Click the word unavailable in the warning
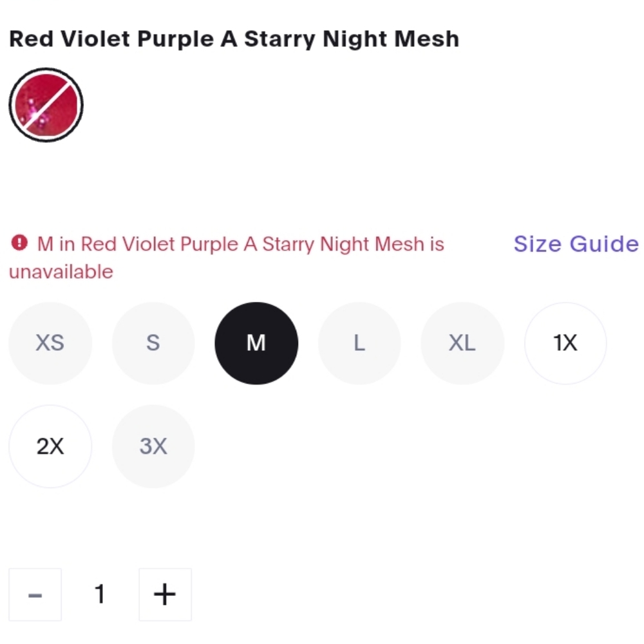 (61, 272)
